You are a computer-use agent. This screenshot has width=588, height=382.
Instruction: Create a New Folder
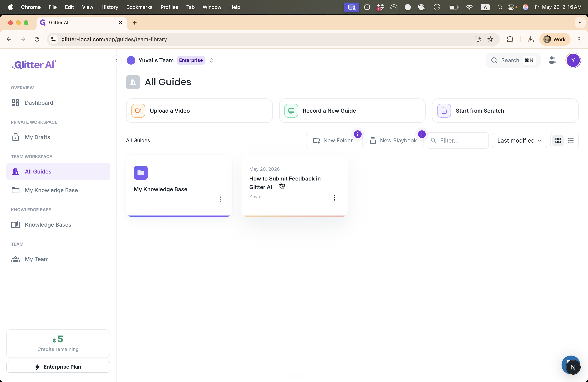(x=332, y=141)
